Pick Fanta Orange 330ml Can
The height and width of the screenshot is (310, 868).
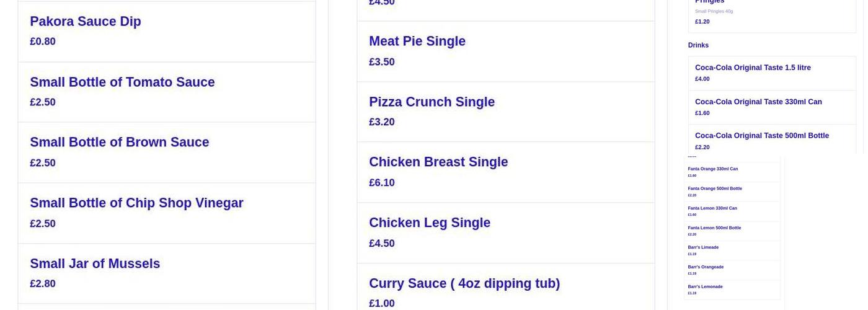732,172
